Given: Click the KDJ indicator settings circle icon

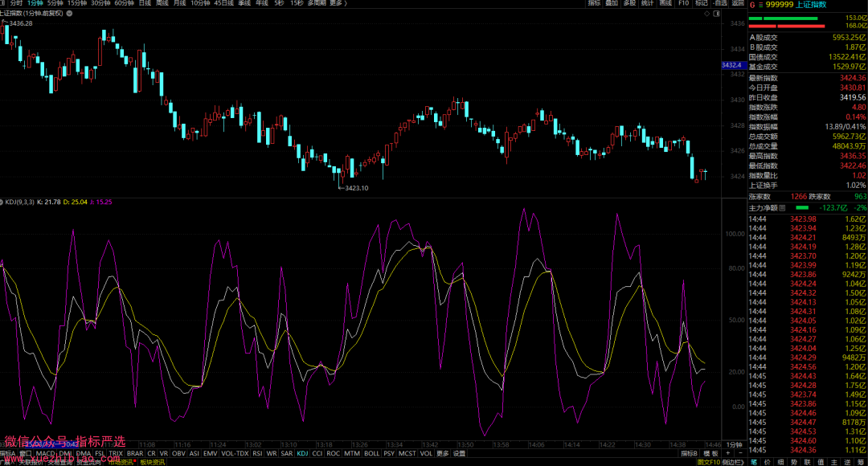Looking at the screenshot, I should pos(2,202).
